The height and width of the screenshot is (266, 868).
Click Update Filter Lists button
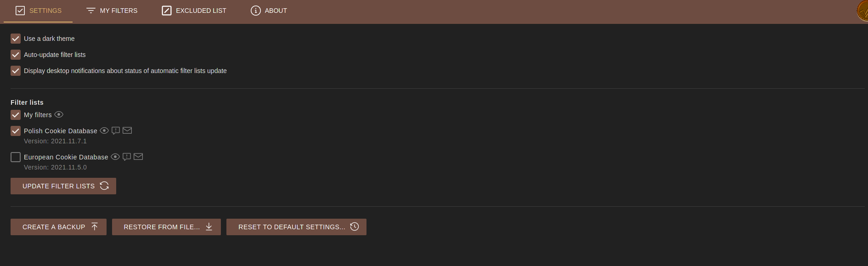tap(63, 186)
